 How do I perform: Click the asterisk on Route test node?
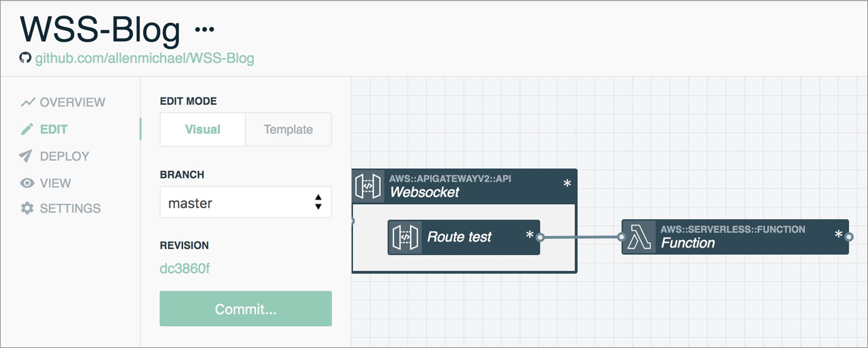(x=530, y=236)
